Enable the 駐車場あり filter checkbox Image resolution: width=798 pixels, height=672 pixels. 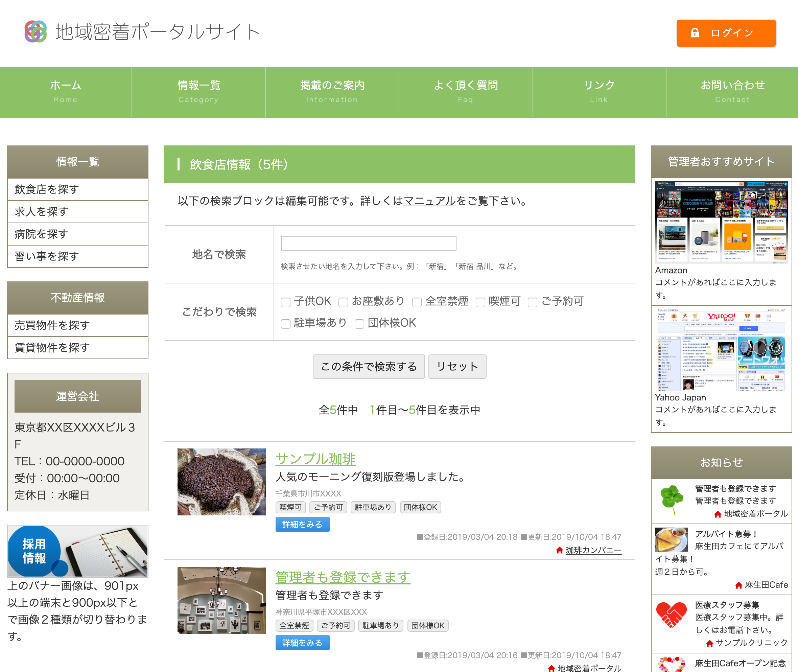coord(286,324)
